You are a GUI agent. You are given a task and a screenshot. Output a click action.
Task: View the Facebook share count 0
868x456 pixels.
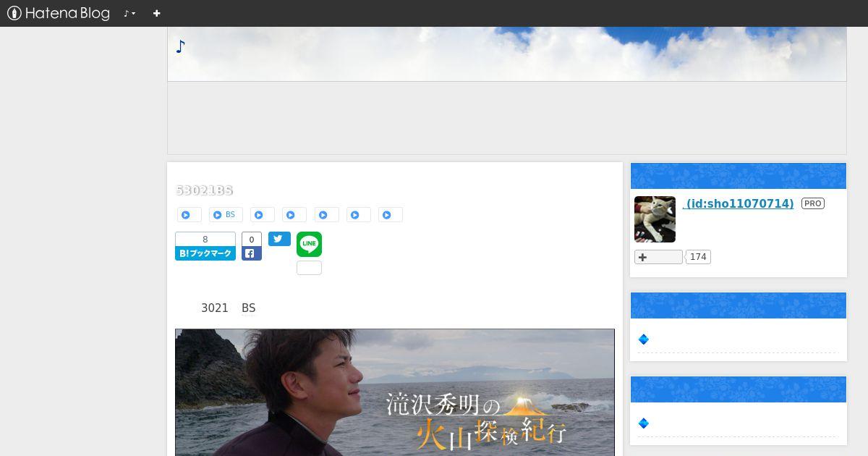click(x=252, y=240)
